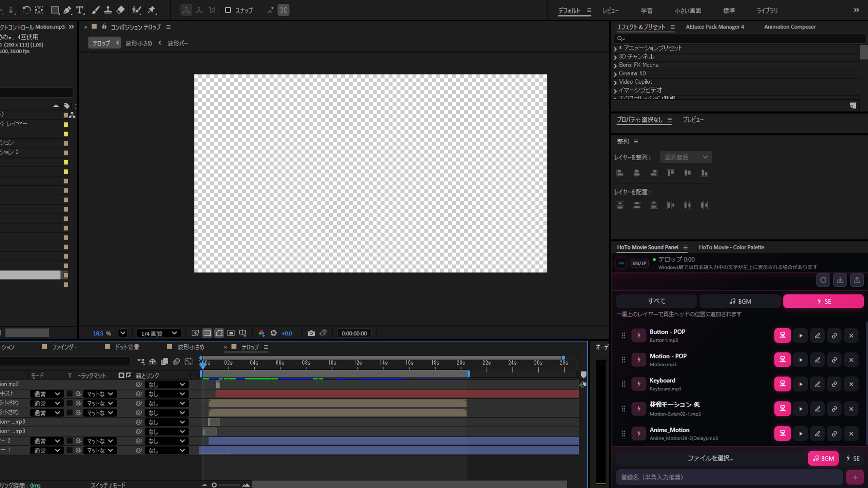Toggle the EN/JP language button
Viewport: 868px width, 488px height.
[x=639, y=263]
